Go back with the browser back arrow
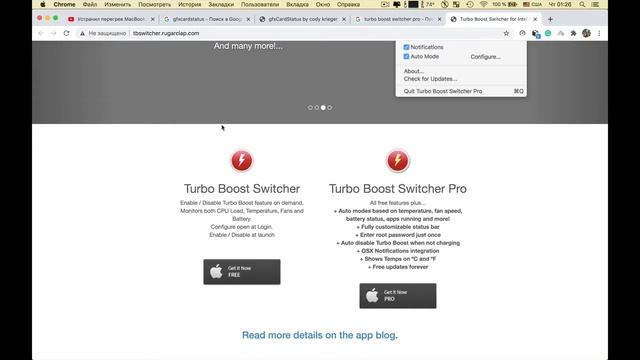 coord(40,33)
